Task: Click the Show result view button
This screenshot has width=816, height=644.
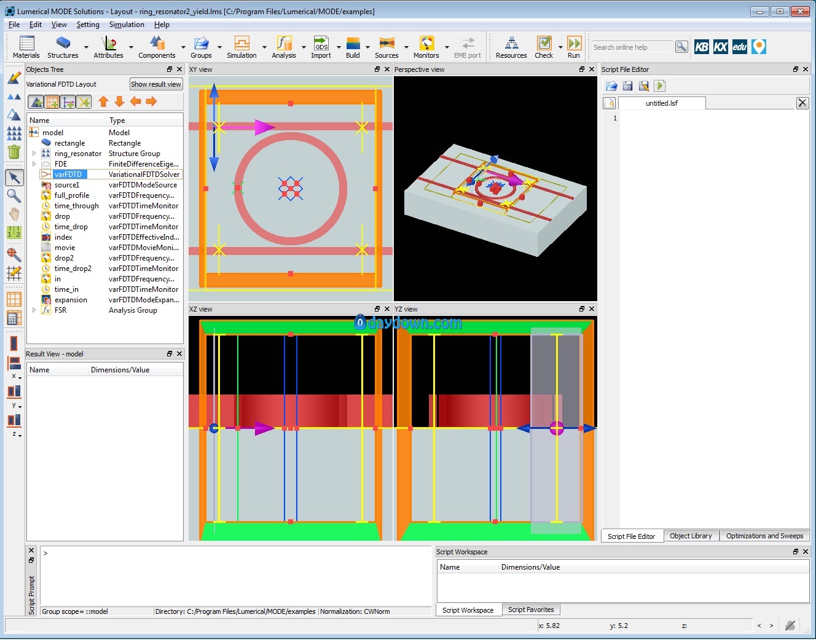Action: (156, 84)
